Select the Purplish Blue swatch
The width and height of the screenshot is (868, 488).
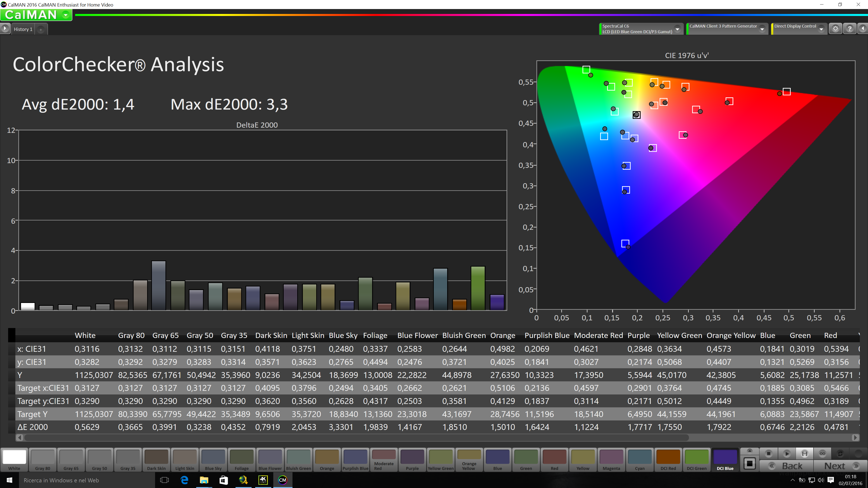(x=355, y=460)
